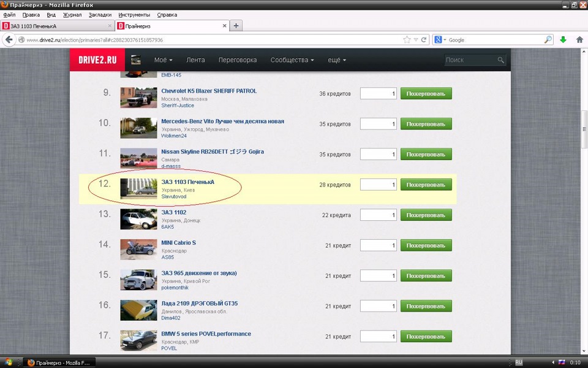Click credits input for Mercedes-Benz Vito
The height and width of the screenshot is (368, 588).
tap(378, 124)
